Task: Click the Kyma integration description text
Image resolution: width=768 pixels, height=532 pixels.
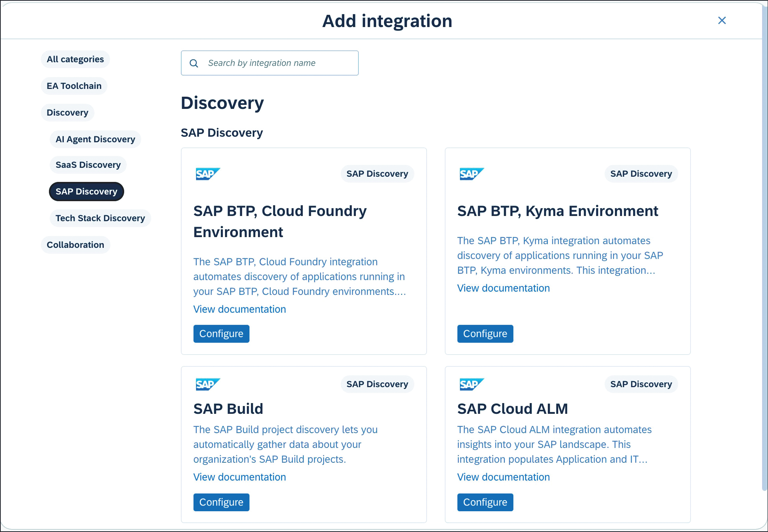Action: 560,256
